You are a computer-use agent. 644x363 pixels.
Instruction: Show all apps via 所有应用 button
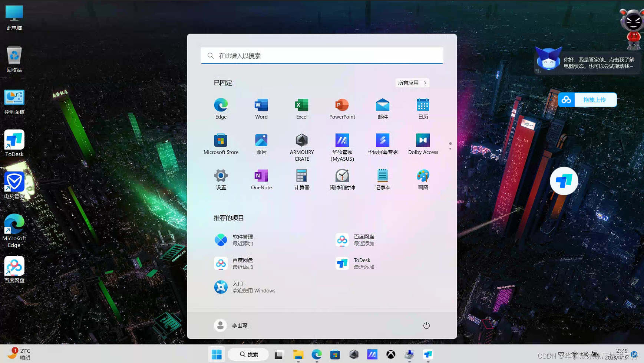point(412,83)
